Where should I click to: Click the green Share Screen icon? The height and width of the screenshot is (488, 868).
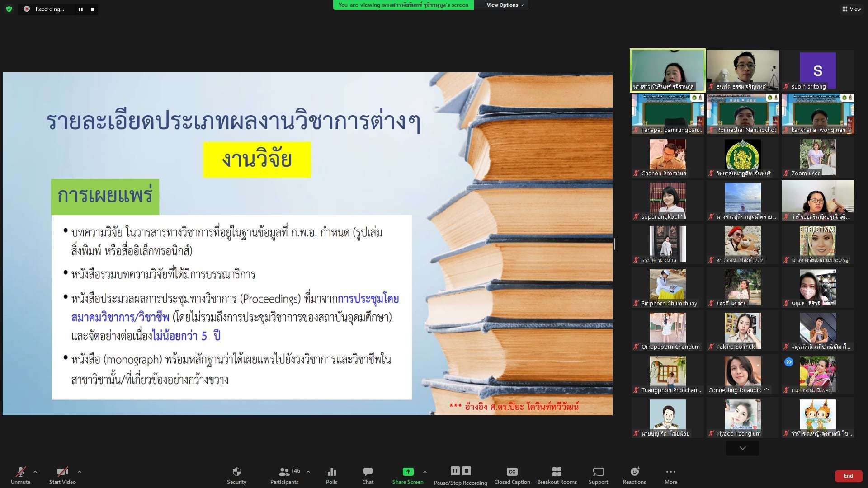(408, 472)
